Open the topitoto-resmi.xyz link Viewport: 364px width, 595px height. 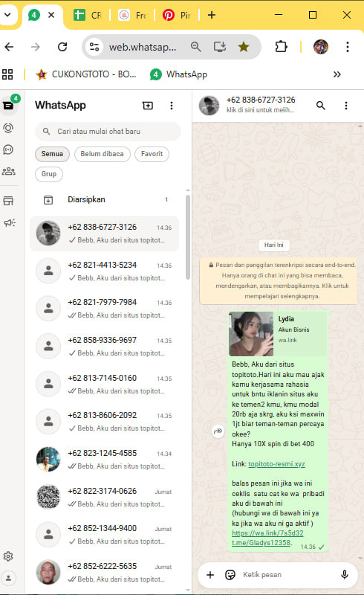click(x=276, y=463)
